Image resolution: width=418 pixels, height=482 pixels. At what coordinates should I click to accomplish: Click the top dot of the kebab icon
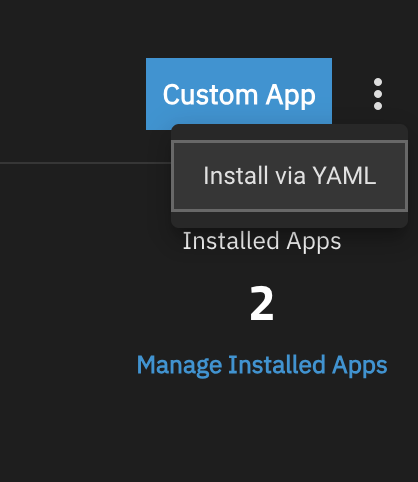(378, 82)
